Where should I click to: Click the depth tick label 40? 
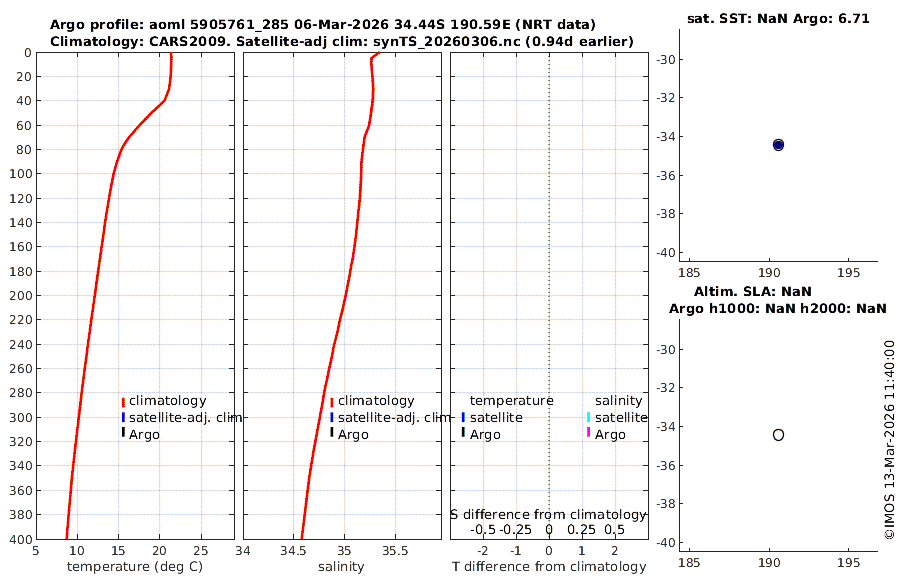(24, 100)
